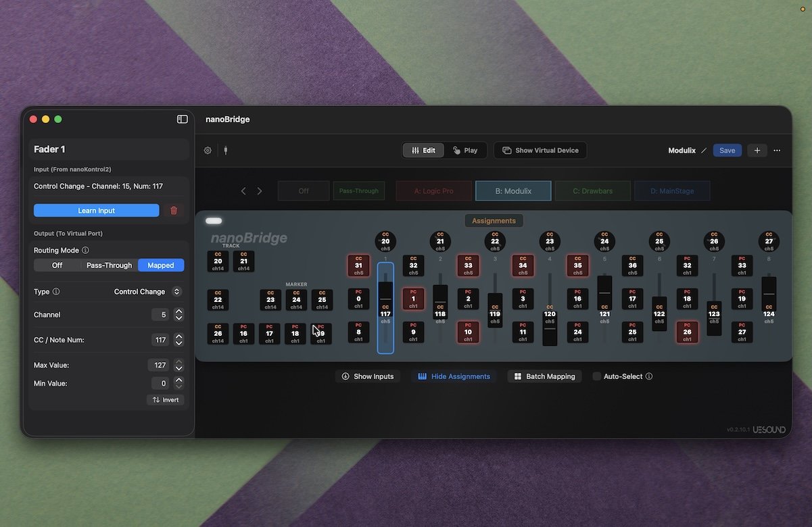The width and height of the screenshot is (812, 527).
Task: Increase Max Value stepper
Action: [x=178, y=361]
